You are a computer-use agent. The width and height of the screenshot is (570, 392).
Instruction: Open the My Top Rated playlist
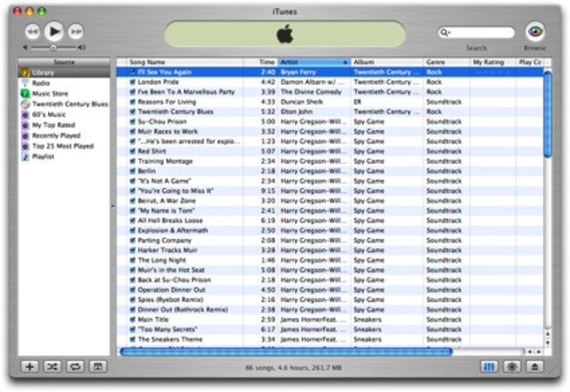coord(64,125)
